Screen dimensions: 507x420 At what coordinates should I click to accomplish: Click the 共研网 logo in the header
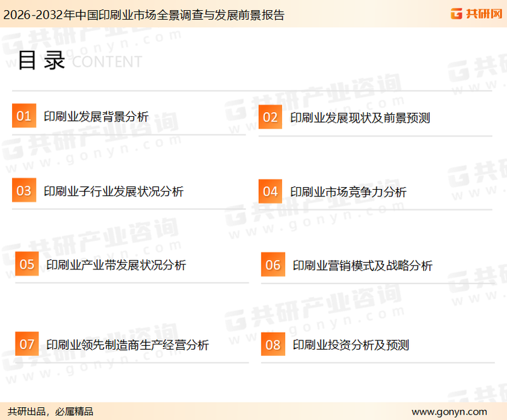[477, 14]
